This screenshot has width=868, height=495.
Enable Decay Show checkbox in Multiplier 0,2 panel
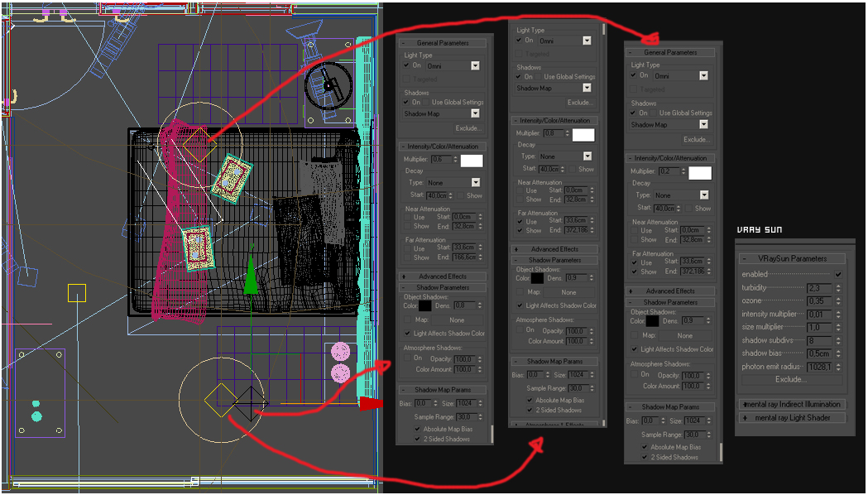pyautogui.click(x=688, y=209)
